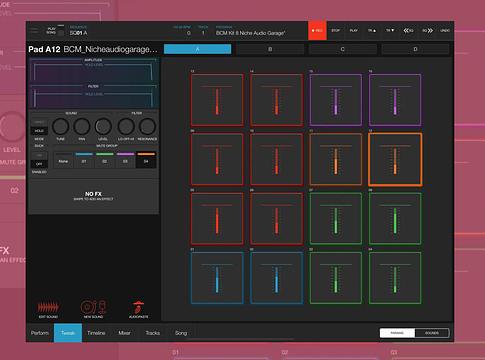The width and height of the screenshot is (485, 360).
Task: Click the TUNE knob
Action: click(60, 126)
